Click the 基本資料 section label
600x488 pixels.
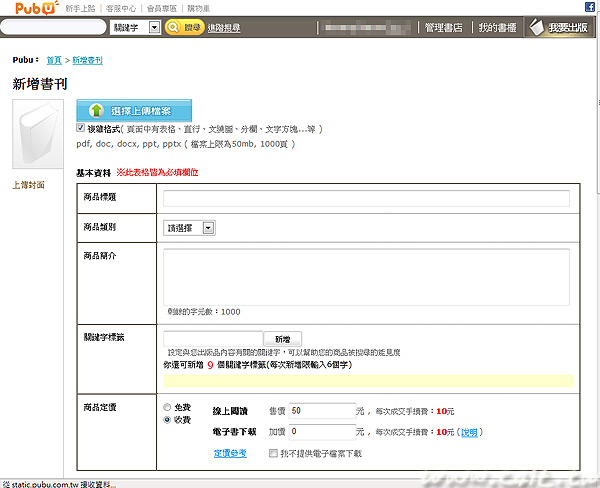(93, 173)
